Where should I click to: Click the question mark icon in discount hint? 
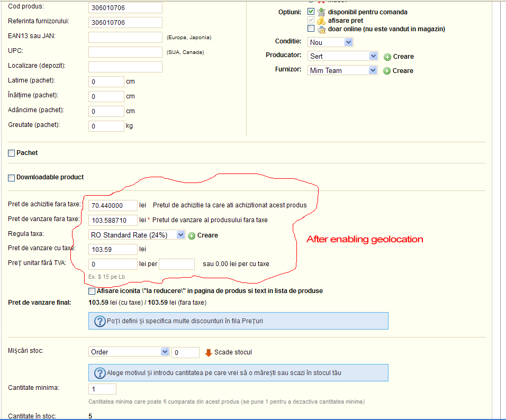(x=100, y=321)
